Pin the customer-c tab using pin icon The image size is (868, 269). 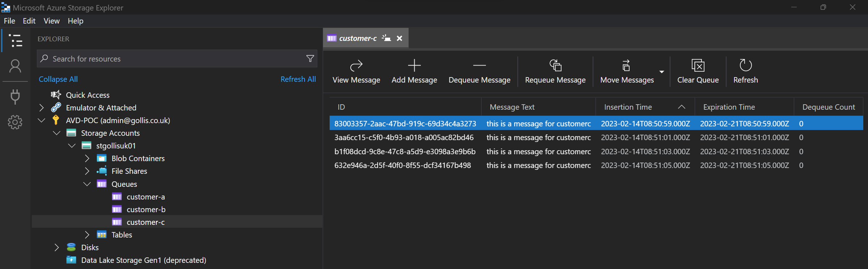[x=386, y=38]
